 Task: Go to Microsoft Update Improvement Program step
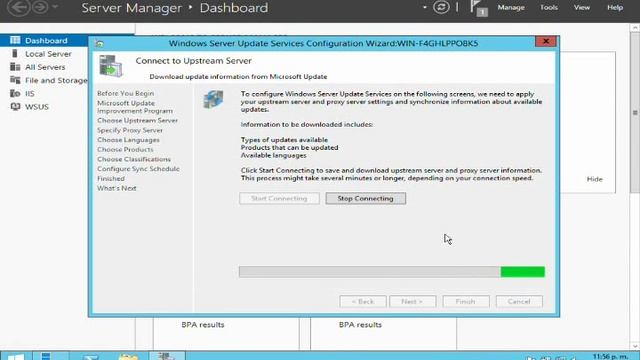click(x=135, y=107)
